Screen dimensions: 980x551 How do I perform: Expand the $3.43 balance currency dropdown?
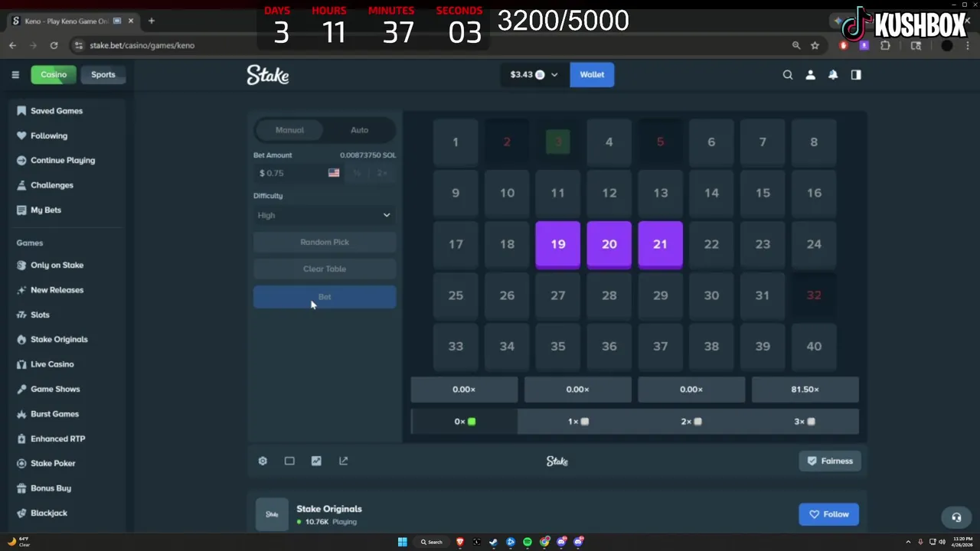534,74
